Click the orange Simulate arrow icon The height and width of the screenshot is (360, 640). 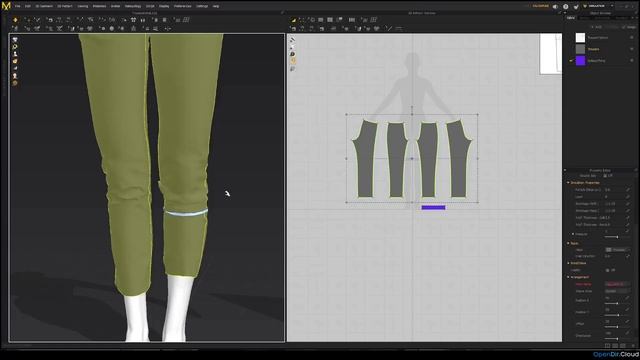[15, 20]
